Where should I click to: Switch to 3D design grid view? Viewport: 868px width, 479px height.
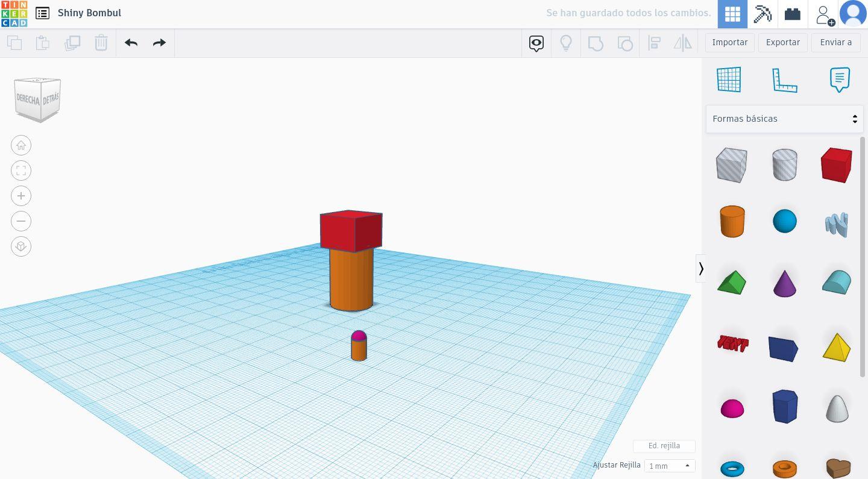click(x=732, y=14)
